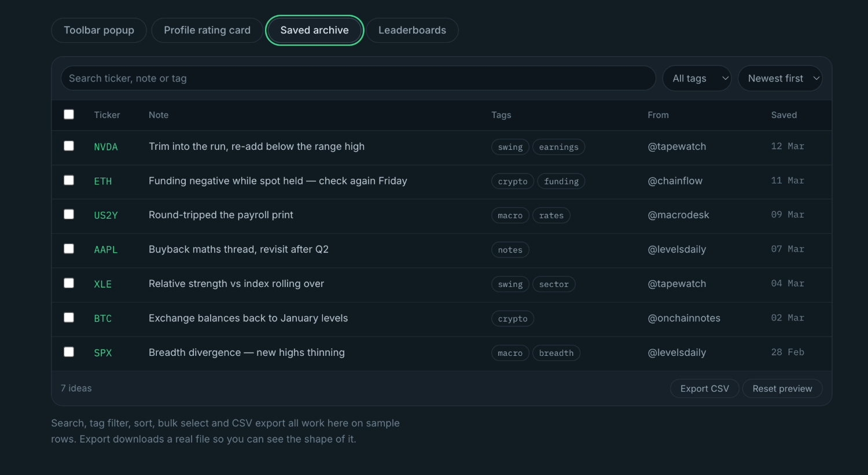Image resolution: width=868 pixels, height=475 pixels.
Task: Check the BTC row checkbox
Action: click(69, 318)
